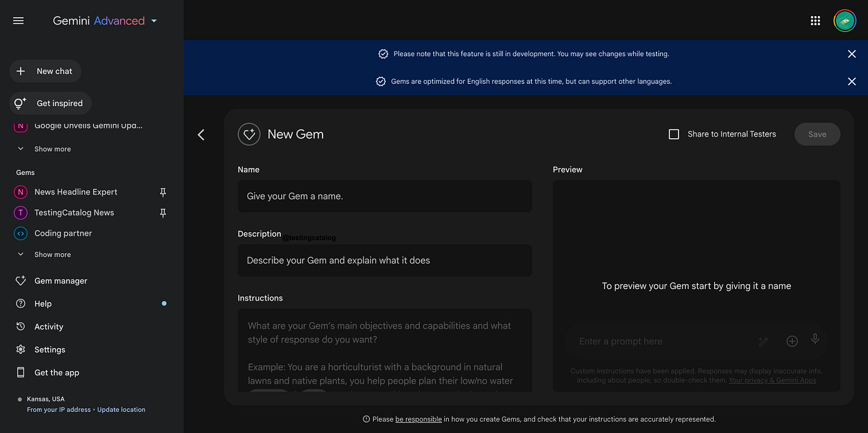
Task: Go back with the left arrow
Action: point(201,135)
